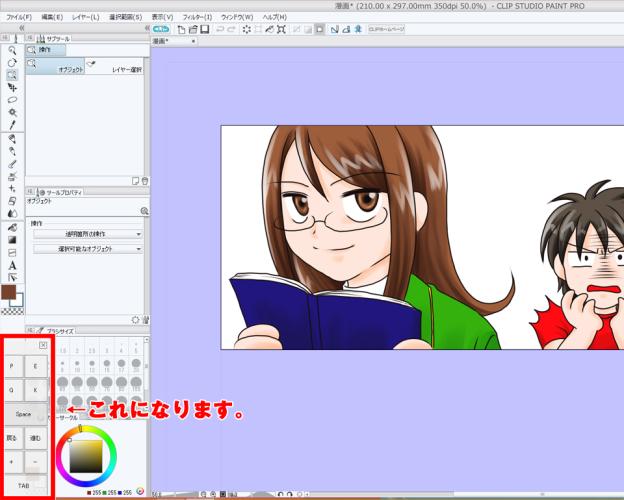Image resolution: width=624 pixels, height=500 pixels.
Task: Select the Zoom magnifier tool
Action: click(12, 51)
